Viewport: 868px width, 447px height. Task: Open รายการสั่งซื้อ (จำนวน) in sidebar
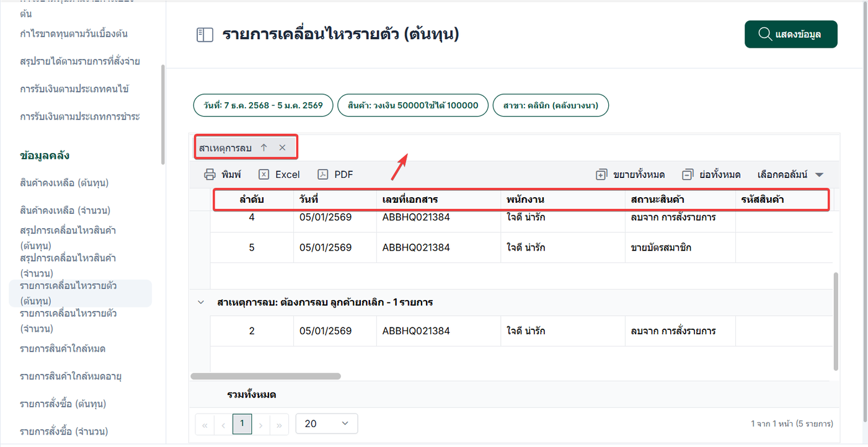click(63, 432)
